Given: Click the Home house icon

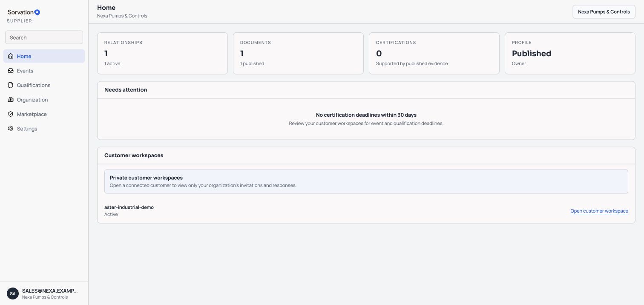Looking at the screenshot, I should pyautogui.click(x=11, y=56).
